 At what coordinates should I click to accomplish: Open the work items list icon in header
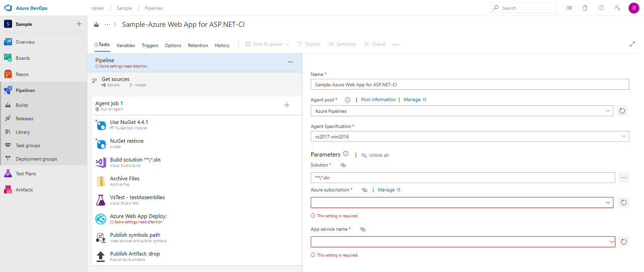(x=569, y=8)
